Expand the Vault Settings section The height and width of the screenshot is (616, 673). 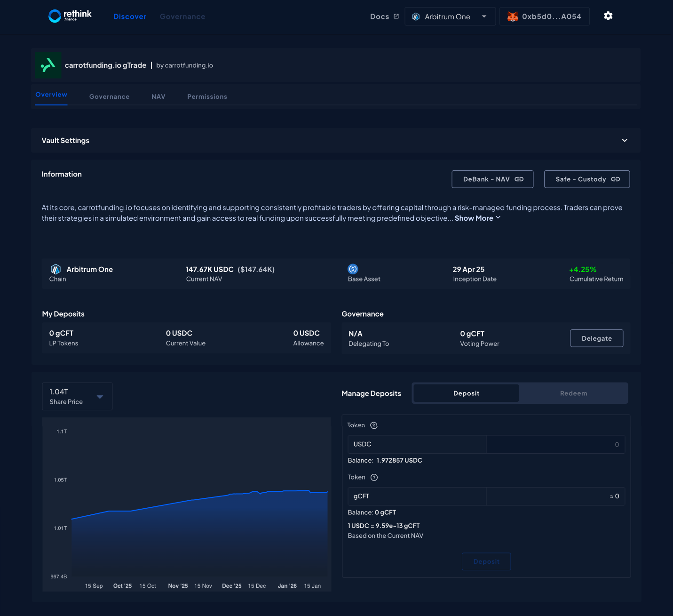tap(625, 140)
